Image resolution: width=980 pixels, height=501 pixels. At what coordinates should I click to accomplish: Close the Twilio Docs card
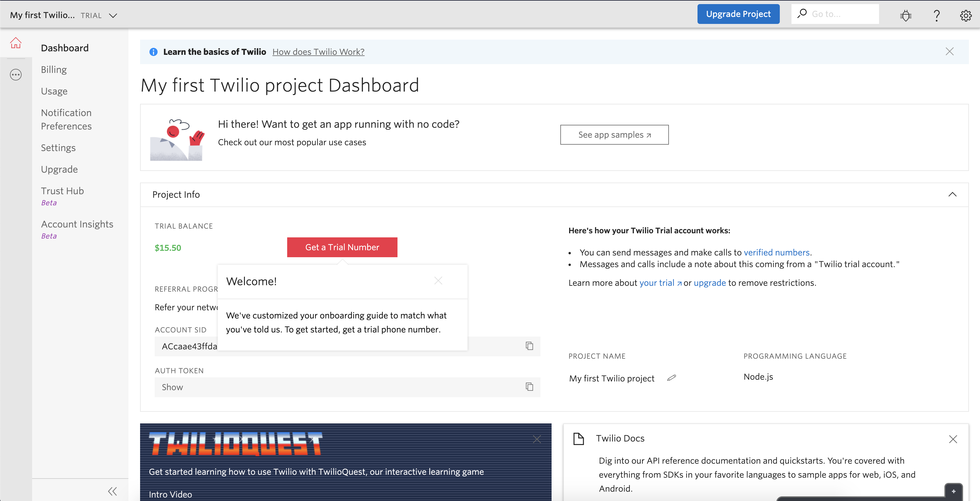(953, 439)
